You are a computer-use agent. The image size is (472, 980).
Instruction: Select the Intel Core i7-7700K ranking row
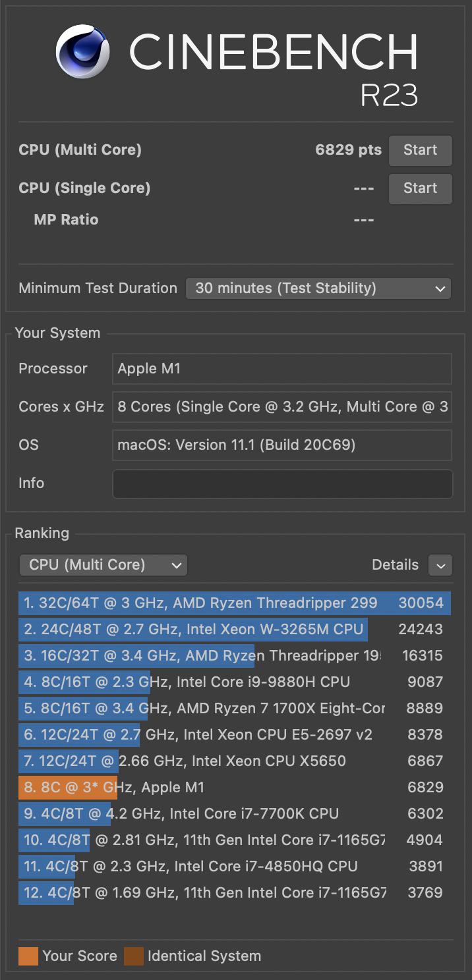[x=234, y=814]
